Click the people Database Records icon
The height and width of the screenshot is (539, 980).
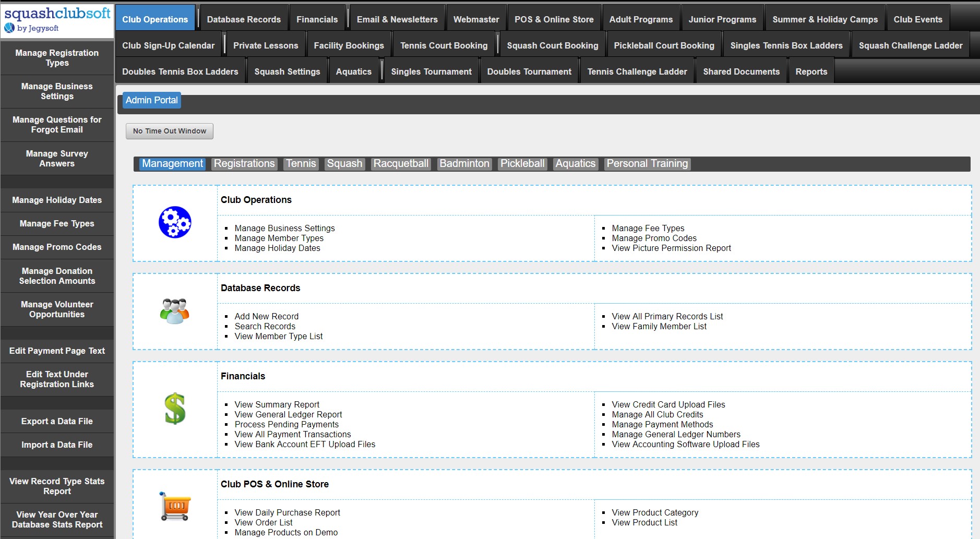point(175,311)
